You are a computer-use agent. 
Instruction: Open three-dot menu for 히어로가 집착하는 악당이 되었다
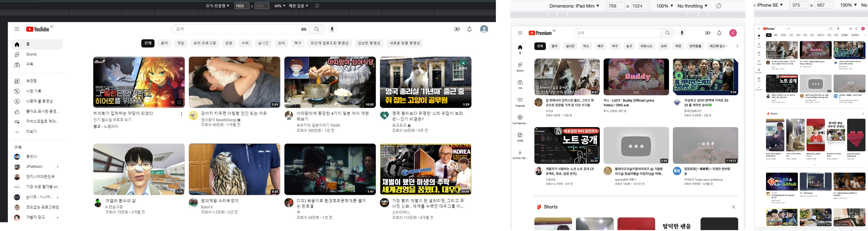tap(182, 114)
